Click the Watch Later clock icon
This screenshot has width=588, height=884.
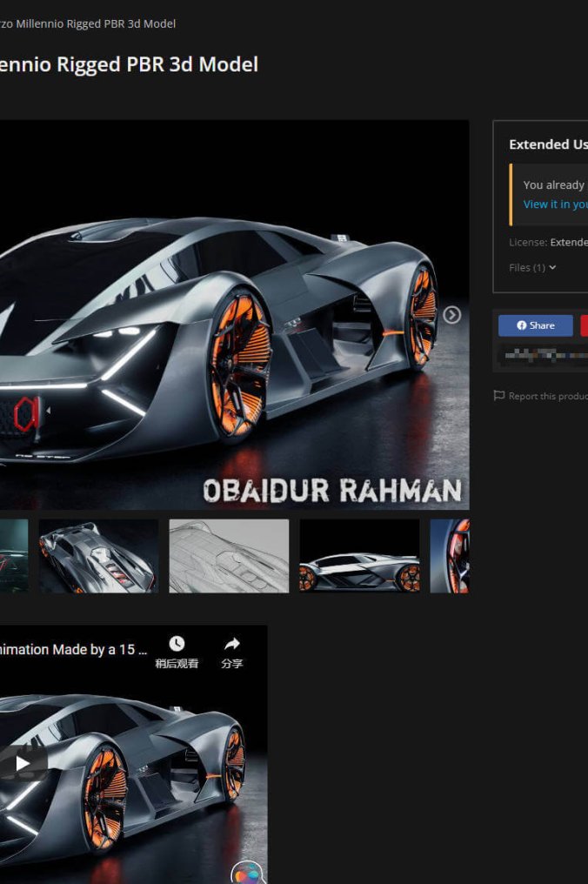[177, 644]
